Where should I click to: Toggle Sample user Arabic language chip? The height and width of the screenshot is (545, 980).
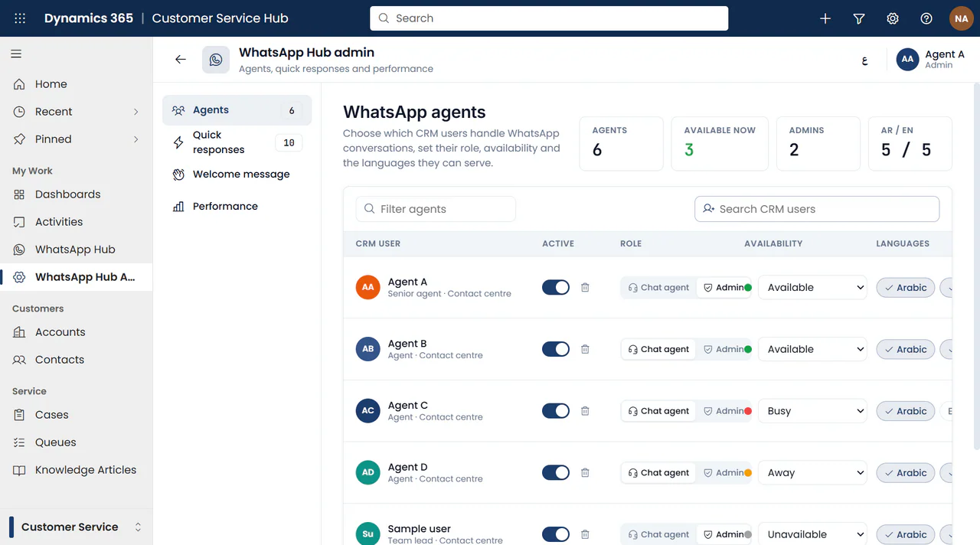906,534
